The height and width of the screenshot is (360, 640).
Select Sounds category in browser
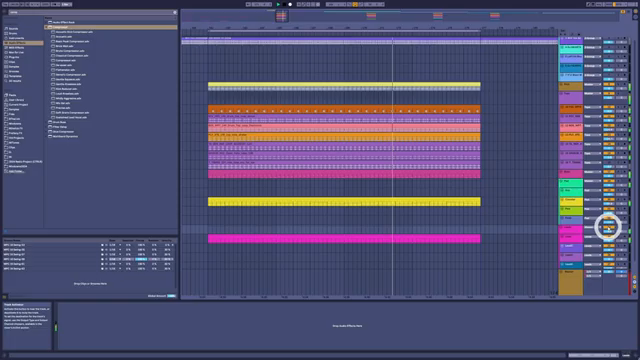pos(13,29)
